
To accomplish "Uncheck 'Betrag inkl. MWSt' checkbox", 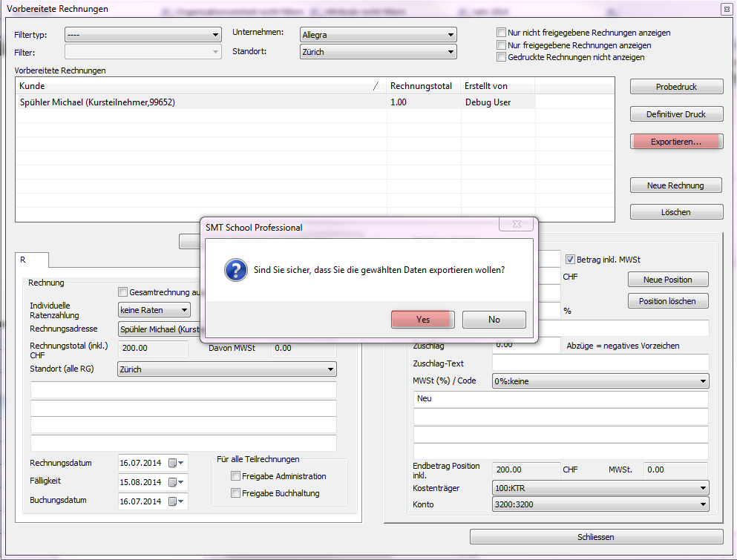I will click(570, 260).
